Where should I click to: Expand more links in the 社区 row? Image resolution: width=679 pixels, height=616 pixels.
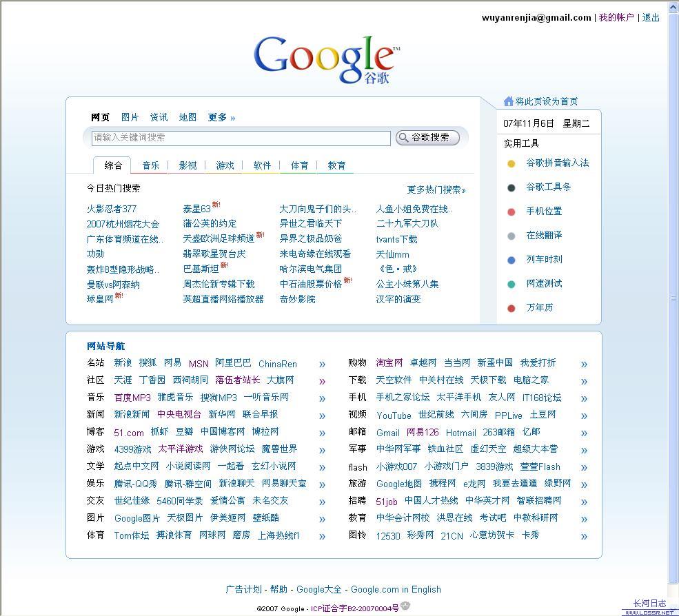(322, 381)
